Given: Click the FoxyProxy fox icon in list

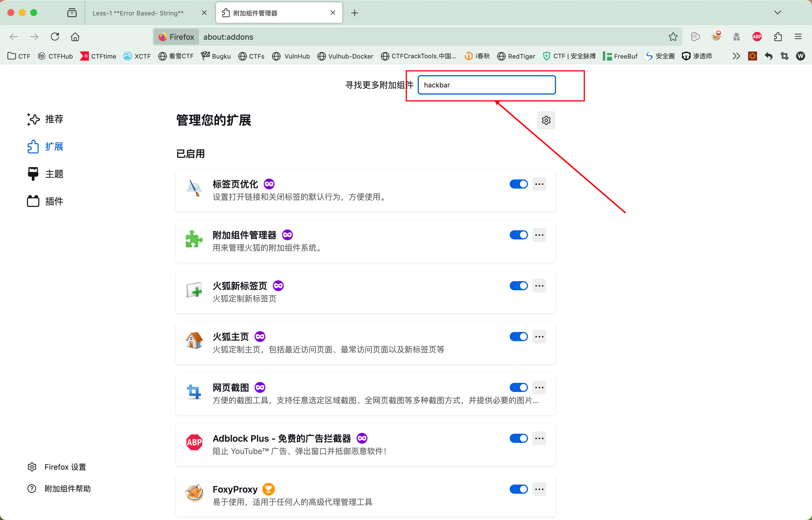Looking at the screenshot, I should point(194,493).
